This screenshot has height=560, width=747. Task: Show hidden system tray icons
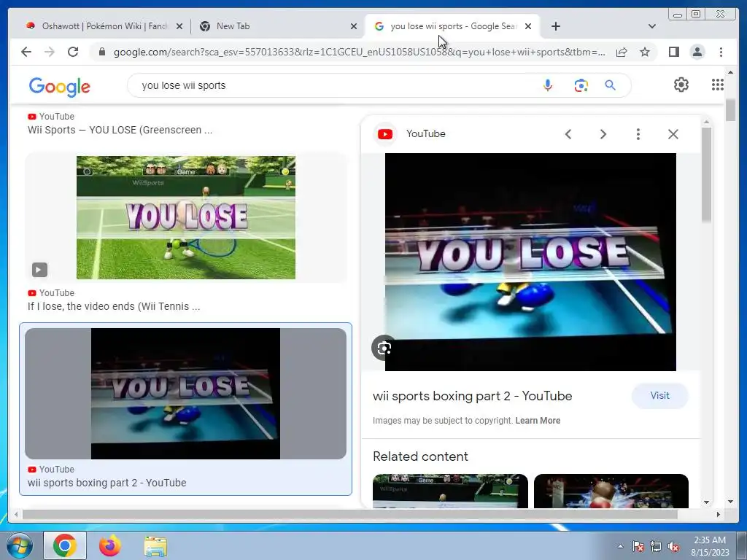620,546
